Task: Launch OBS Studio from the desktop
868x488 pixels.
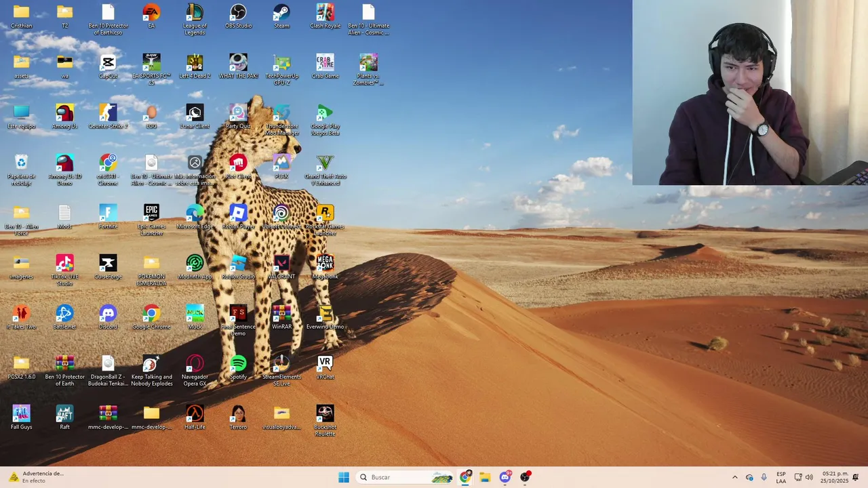Action: pos(238,16)
